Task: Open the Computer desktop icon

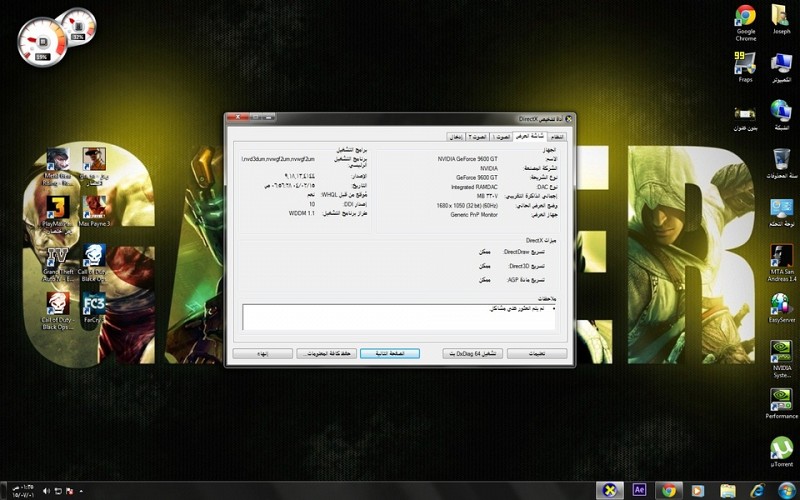Action: click(x=781, y=68)
